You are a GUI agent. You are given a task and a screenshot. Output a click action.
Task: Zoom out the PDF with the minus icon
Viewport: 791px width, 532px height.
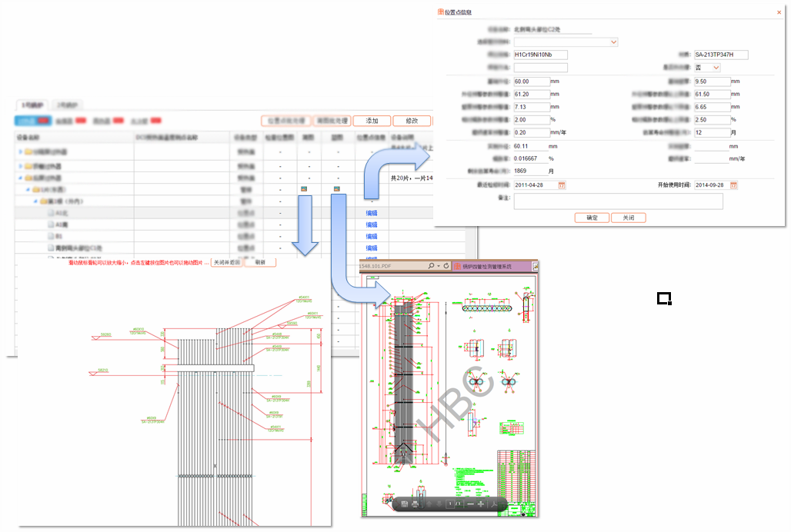coord(470,504)
